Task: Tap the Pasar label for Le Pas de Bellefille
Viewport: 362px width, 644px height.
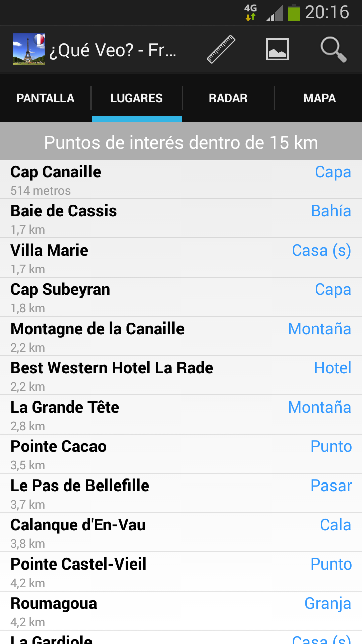Action: pos(331,486)
